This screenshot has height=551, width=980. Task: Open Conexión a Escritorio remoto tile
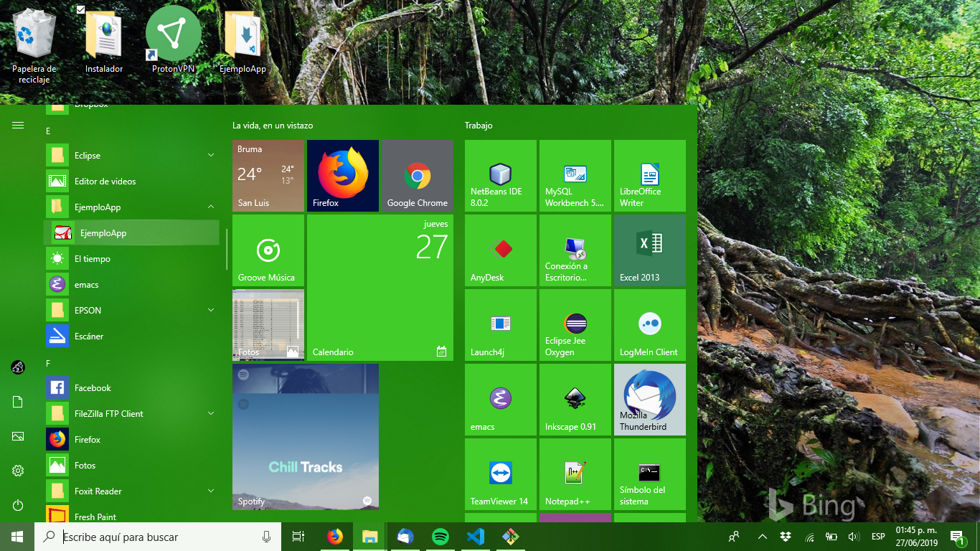click(x=575, y=250)
